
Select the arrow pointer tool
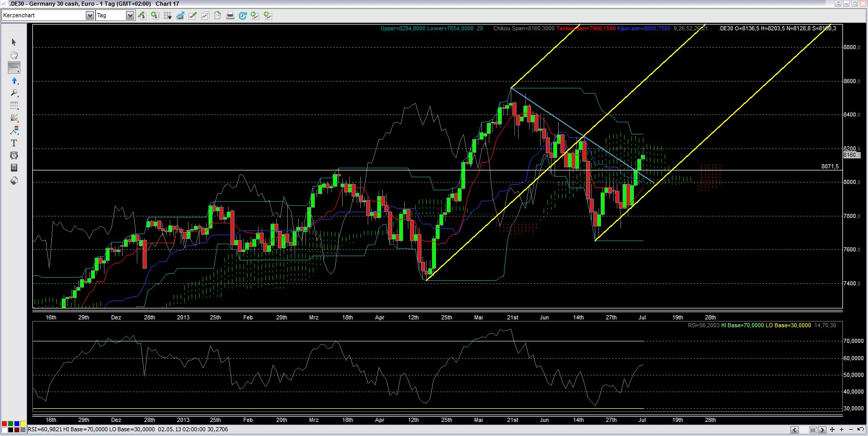tap(14, 42)
